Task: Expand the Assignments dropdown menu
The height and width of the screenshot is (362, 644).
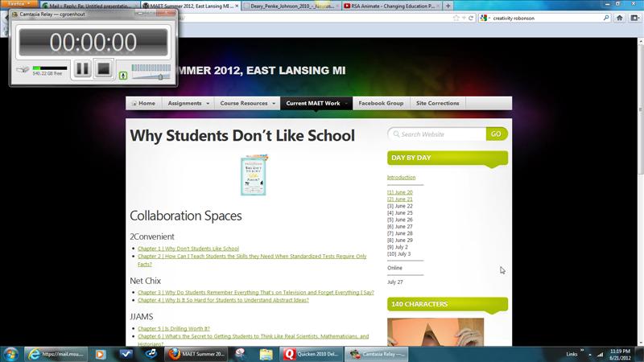Action: point(188,104)
